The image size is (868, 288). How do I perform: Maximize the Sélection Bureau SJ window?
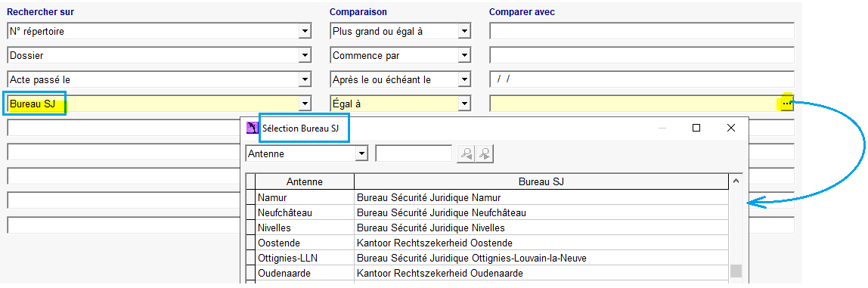click(x=696, y=128)
